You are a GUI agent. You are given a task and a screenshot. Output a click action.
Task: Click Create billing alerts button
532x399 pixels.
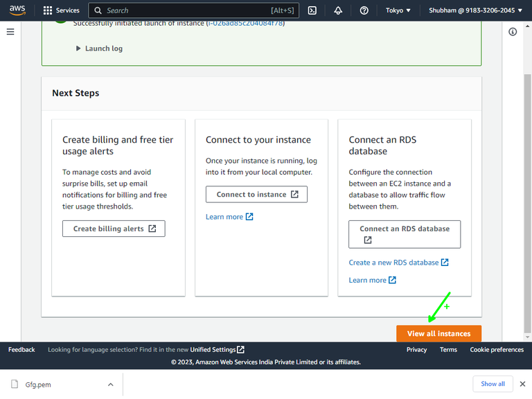(114, 229)
